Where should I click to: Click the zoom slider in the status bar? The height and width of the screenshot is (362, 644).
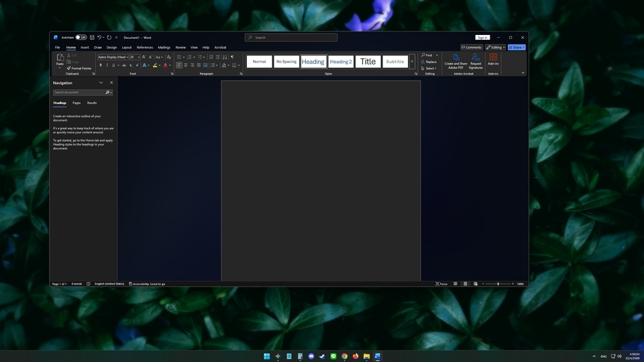pyautogui.click(x=498, y=284)
